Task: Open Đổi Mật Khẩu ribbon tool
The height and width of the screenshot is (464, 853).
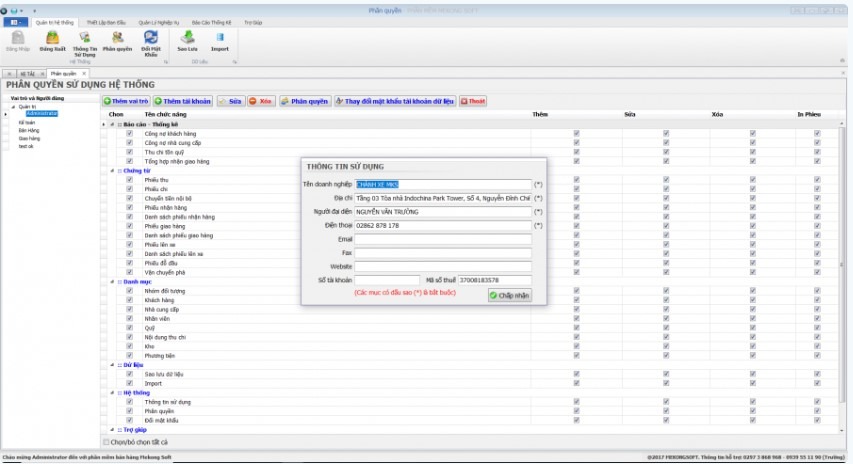Action: [150, 40]
